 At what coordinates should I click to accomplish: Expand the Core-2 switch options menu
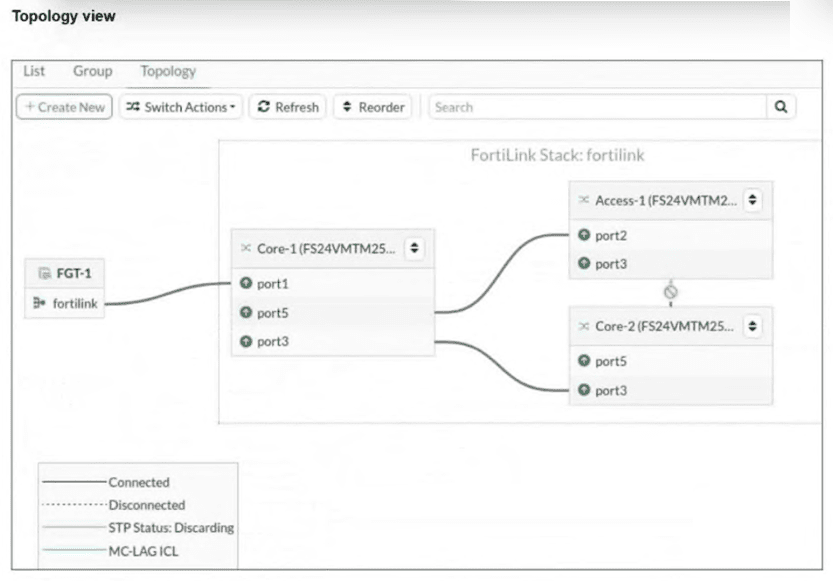click(x=753, y=326)
